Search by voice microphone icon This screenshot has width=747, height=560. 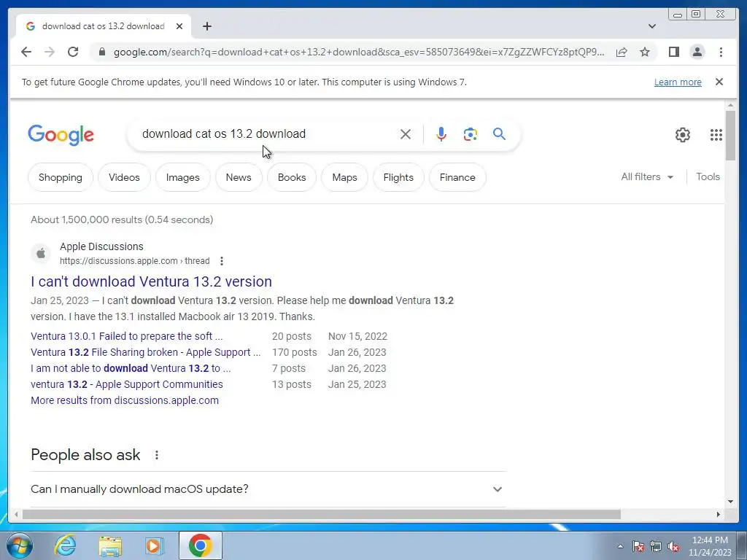pos(441,134)
